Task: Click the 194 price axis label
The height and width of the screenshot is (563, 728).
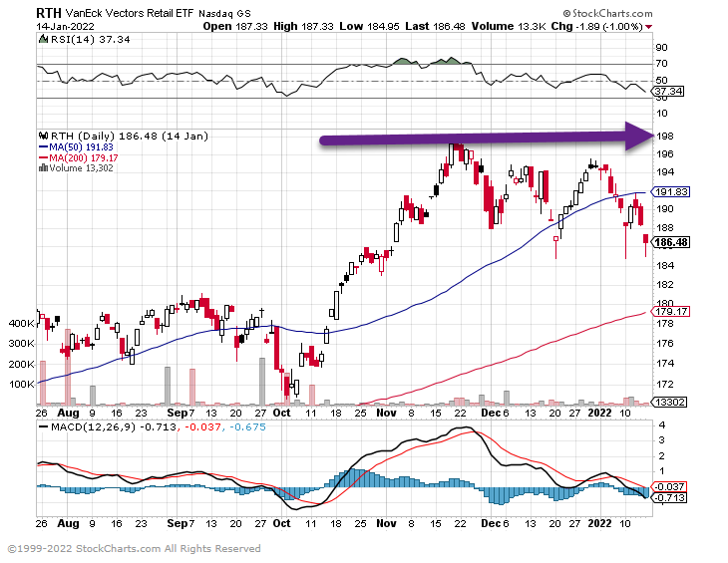Action: [x=664, y=172]
